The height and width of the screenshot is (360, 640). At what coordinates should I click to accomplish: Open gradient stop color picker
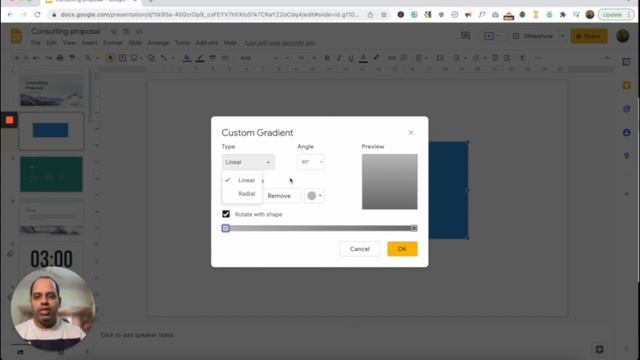coord(314,196)
